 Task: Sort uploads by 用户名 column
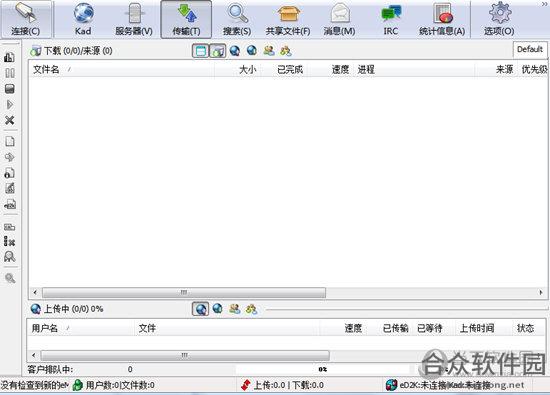(81, 328)
